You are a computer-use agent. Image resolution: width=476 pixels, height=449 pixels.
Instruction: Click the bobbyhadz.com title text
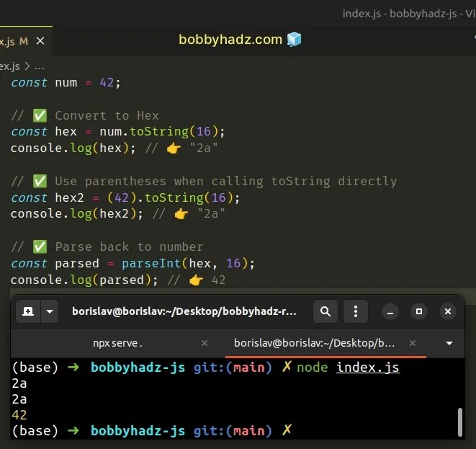230,40
